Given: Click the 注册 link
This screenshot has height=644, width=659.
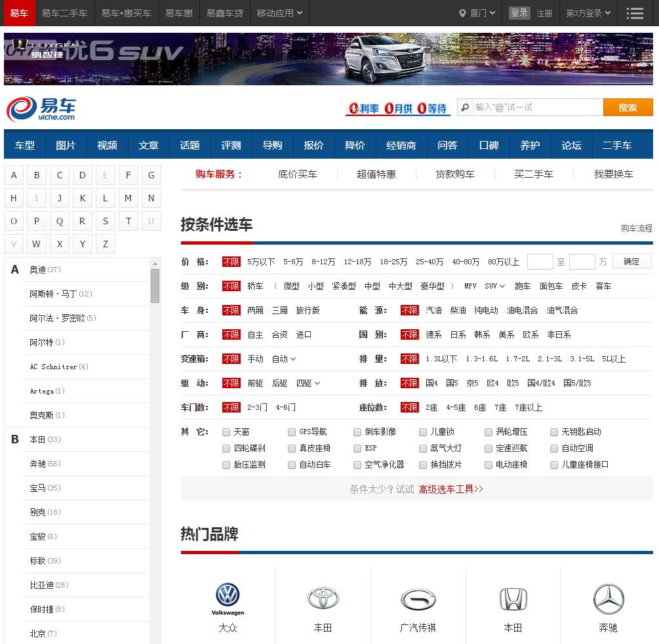Looking at the screenshot, I should 544,14.
